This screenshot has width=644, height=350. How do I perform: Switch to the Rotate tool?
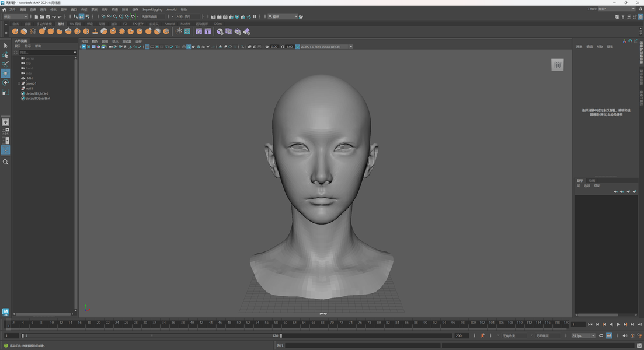click(5, 82)
